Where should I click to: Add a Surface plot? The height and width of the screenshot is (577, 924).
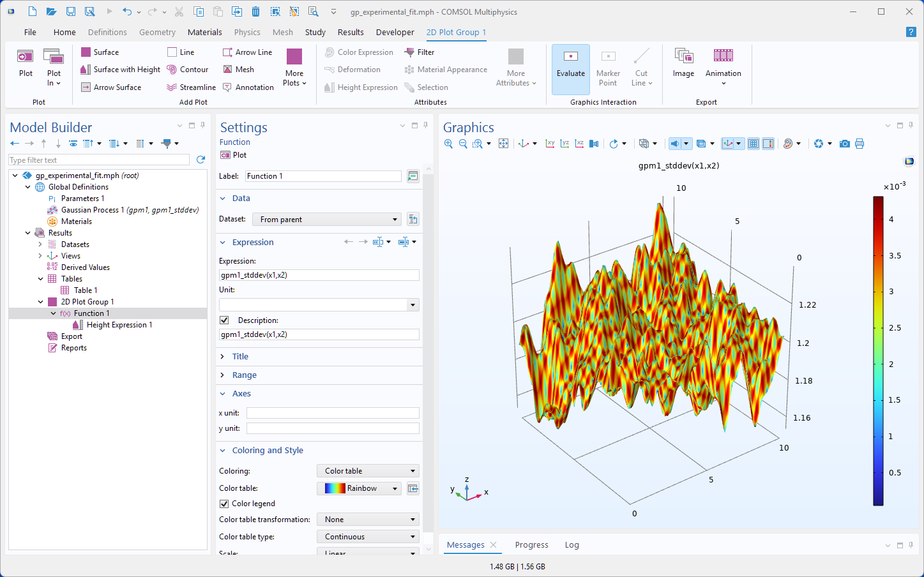click(x=100, y=52)
